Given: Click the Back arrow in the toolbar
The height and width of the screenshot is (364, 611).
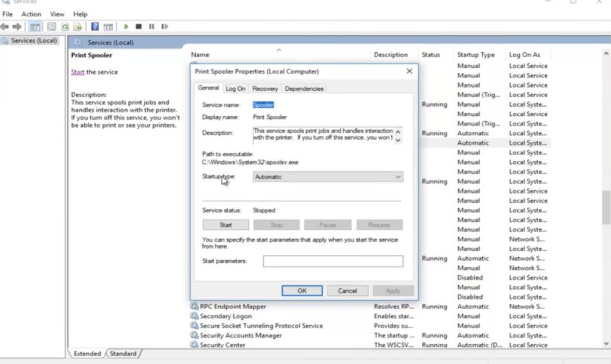Looking at the screenshot, I should (5, 26).
